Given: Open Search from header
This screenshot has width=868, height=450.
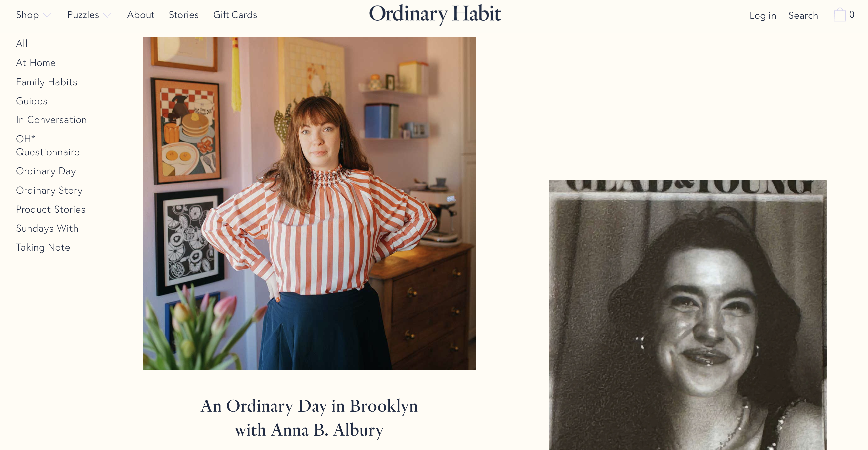Looking at the screenshot, I should tap(803, 16).
